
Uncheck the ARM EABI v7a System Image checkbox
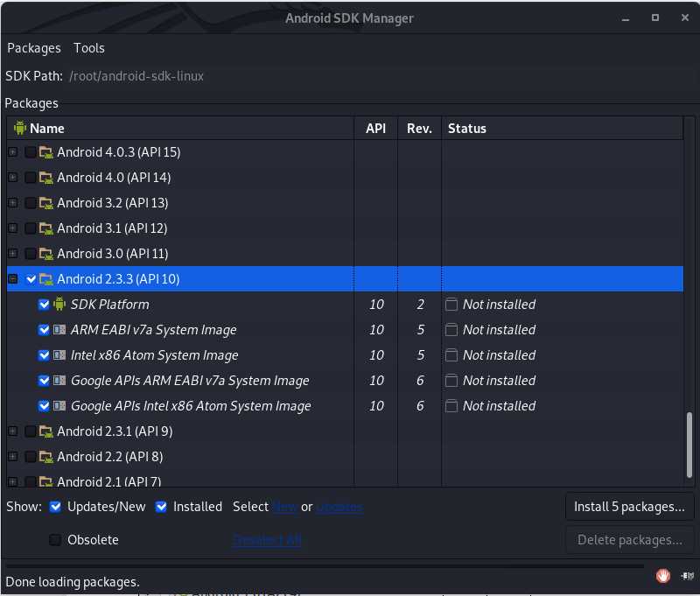(44, 330)
